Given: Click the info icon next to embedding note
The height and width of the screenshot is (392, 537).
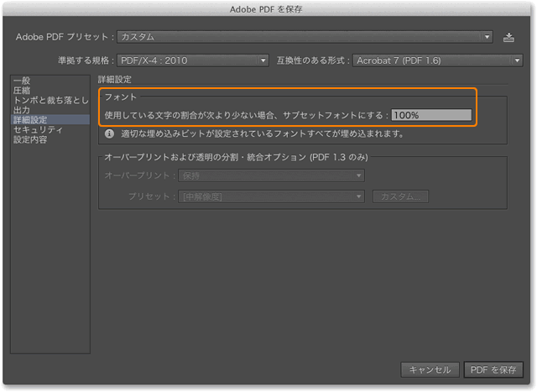Looking at the screenshot, I should coord(109,133).
